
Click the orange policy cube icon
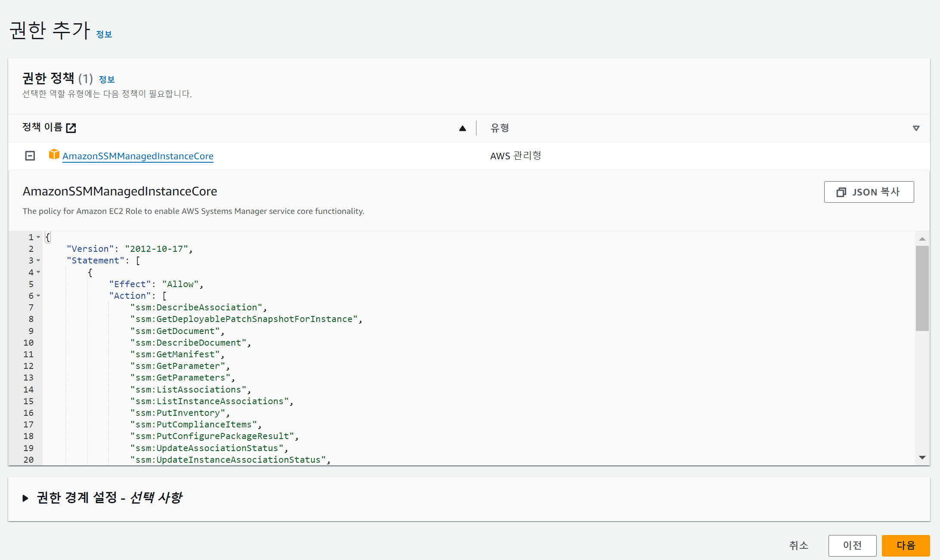click(x=54, y=155)
